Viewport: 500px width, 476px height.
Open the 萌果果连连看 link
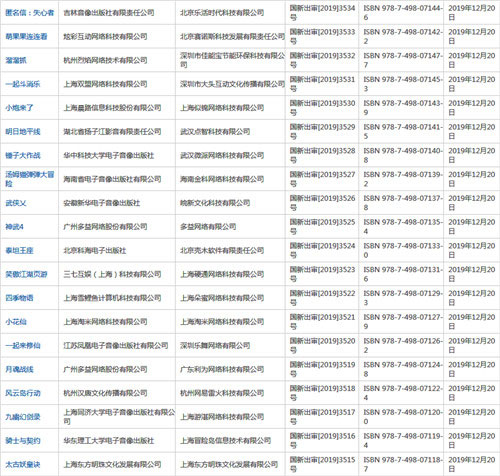coord(26,36)
